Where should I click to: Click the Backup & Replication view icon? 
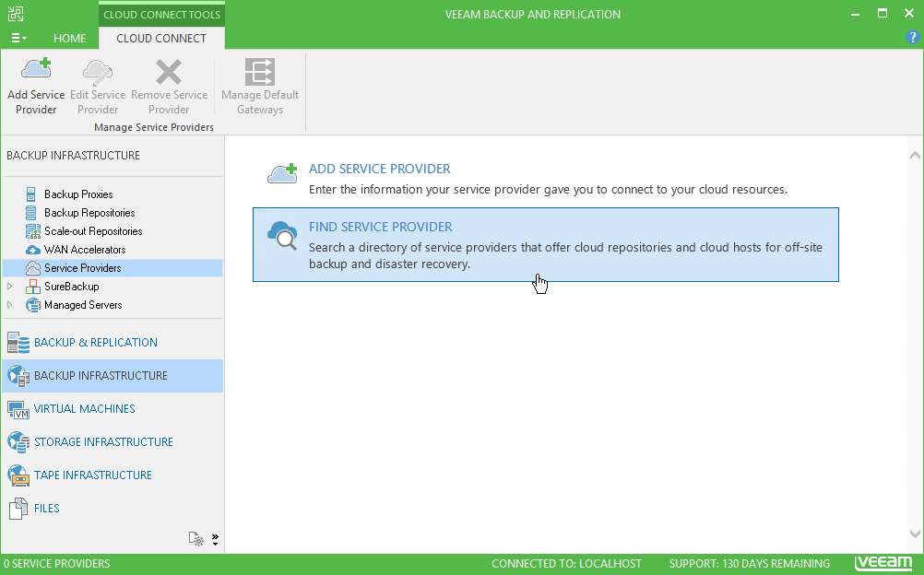(18, 343)
